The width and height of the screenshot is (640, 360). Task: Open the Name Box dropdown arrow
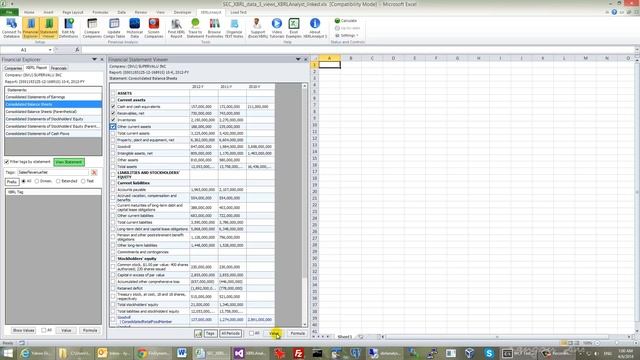pyautogui.click(x=50, y=50)
